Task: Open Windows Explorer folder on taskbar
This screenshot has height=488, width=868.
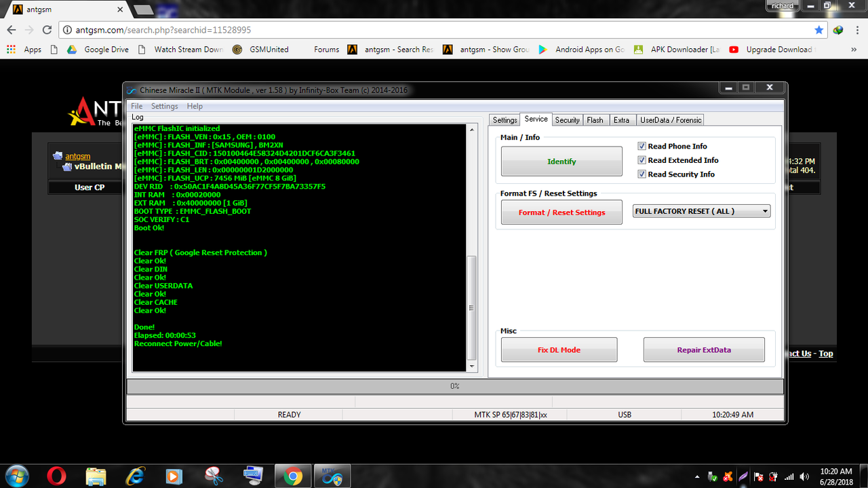Action: coord(96,476)
